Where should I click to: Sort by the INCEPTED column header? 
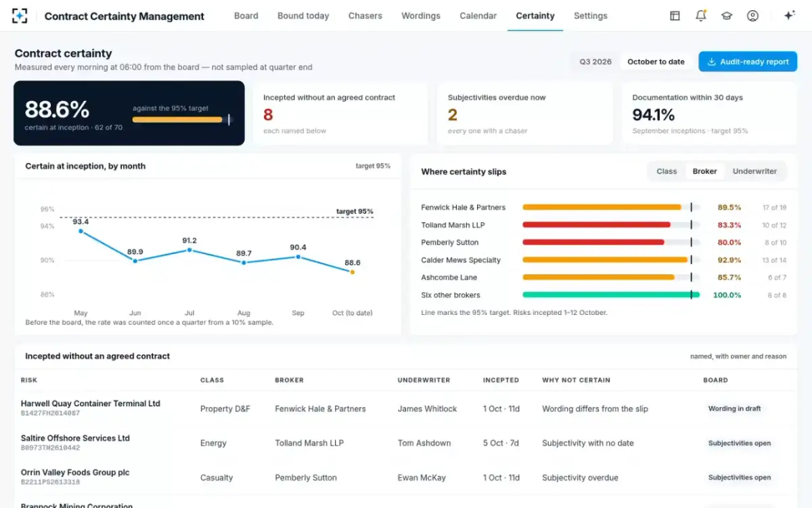click(501, 380)
